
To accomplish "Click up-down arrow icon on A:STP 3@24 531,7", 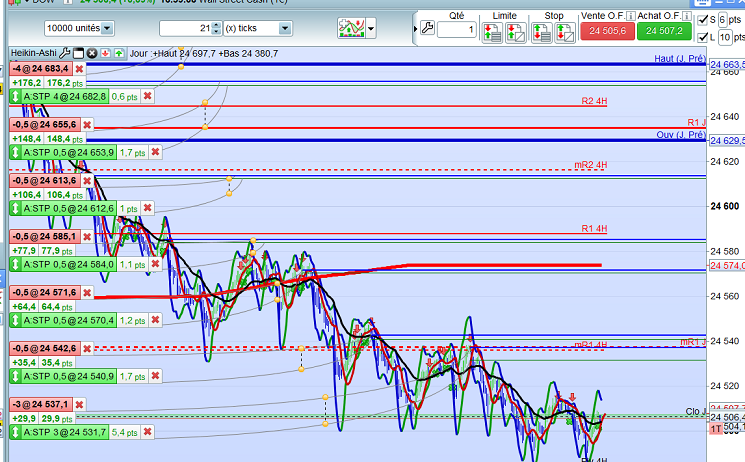I will (15, 433).
